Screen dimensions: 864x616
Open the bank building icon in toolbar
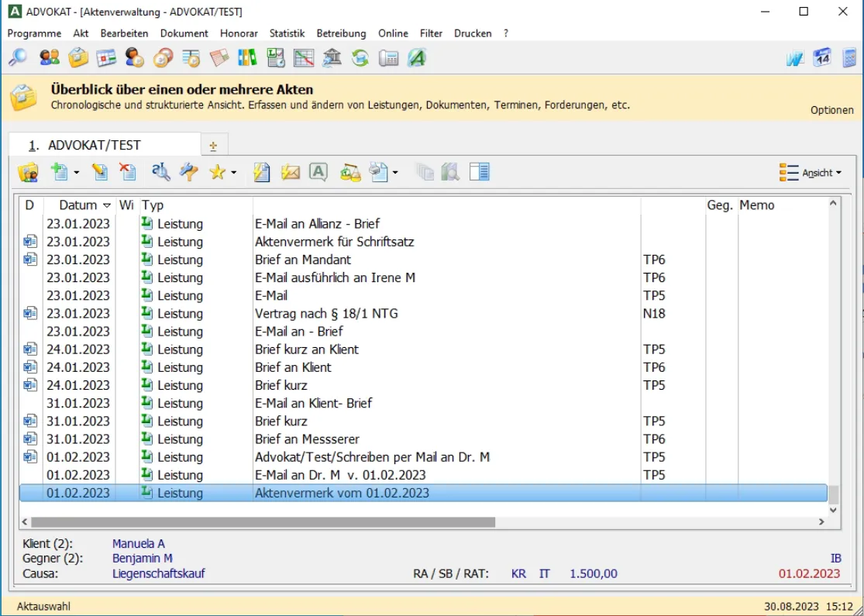coord(332,58)
